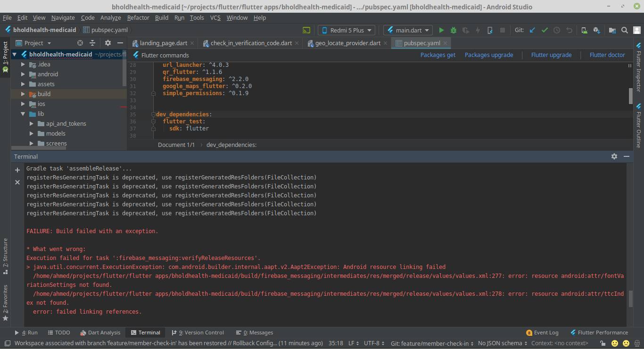Open the Dart Analysis tool window
Screen dimensions: 644x349
click(x=100, y=332)
